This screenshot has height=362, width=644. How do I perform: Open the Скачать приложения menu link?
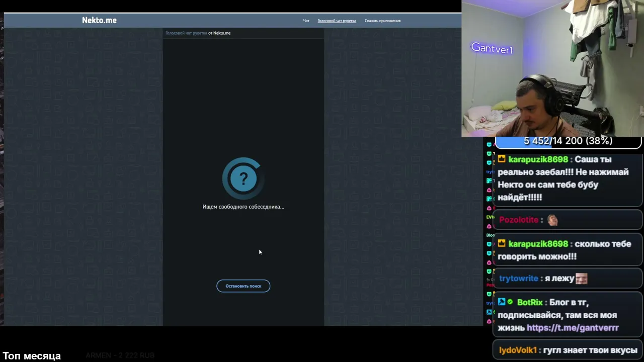(382, 21)
